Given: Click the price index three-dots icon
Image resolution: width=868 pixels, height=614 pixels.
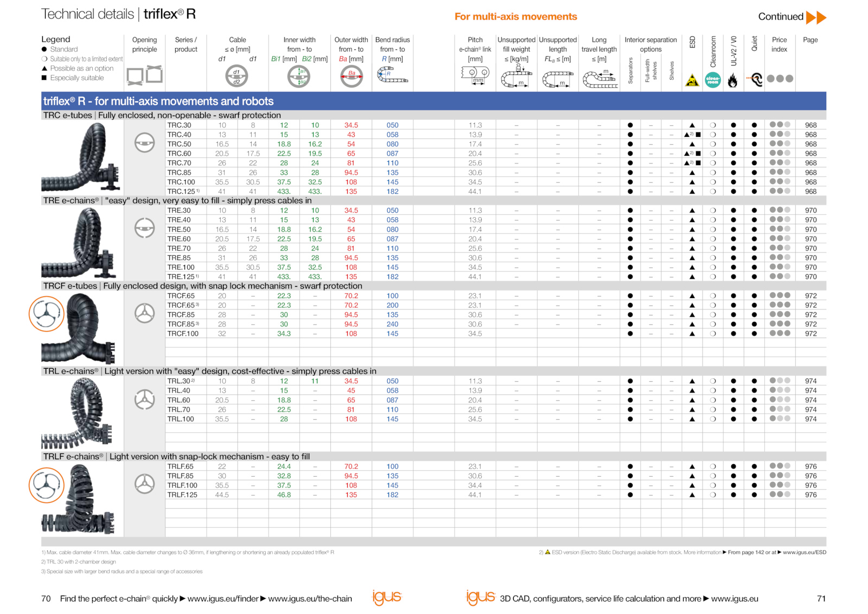Looking at the screenshot, I should tap(780, 79).
